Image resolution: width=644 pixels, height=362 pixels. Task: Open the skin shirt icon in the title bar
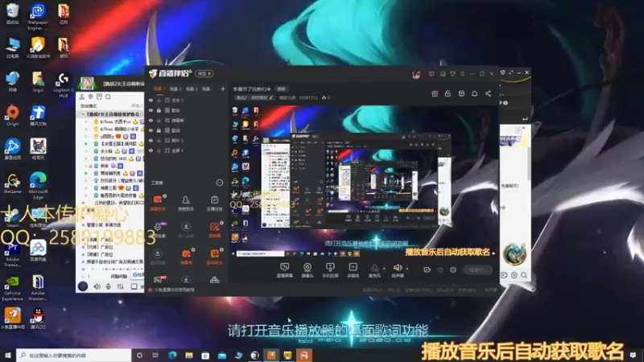(x=452, y=74)
